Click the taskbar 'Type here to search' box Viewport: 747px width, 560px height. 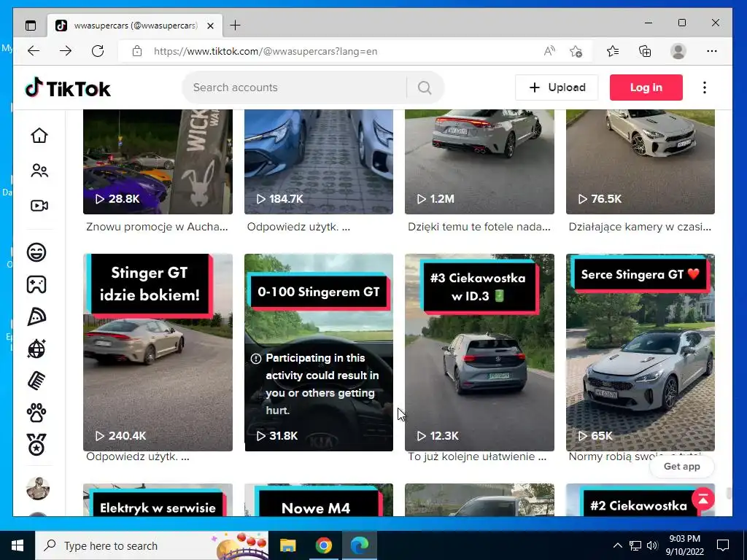[x=152, y=545]
